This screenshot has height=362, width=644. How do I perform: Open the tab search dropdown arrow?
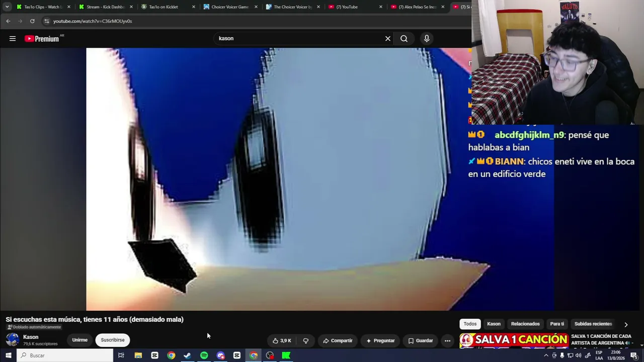pos(7,7)
